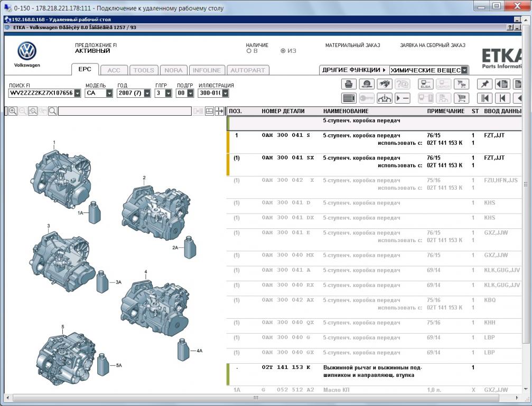This screenshot has width=532, height=406.
Task: Select the 'В' availability radio button
Action: point(249,51)
